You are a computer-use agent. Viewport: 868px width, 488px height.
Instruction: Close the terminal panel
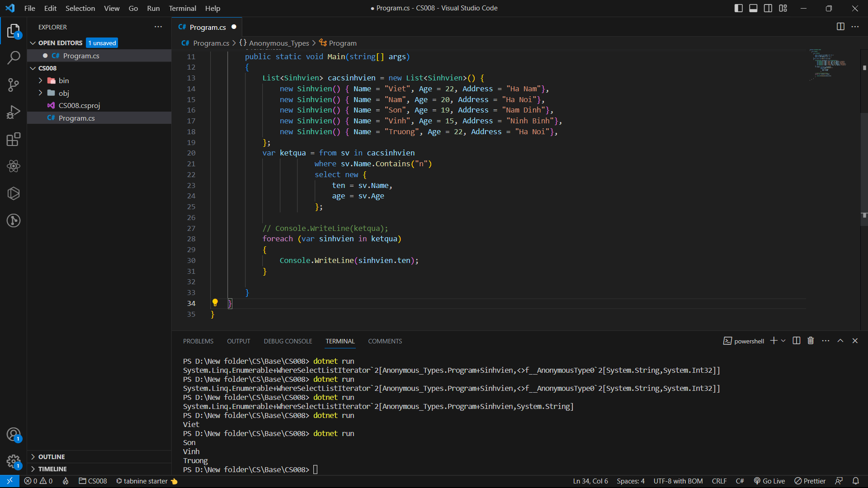[855, 341]
